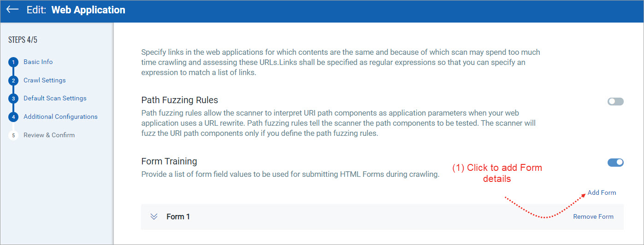Image resolution: width=644 pixels, height=245 pixels.
Task: Click step 4 circle icon
Action: pos(13,117)
